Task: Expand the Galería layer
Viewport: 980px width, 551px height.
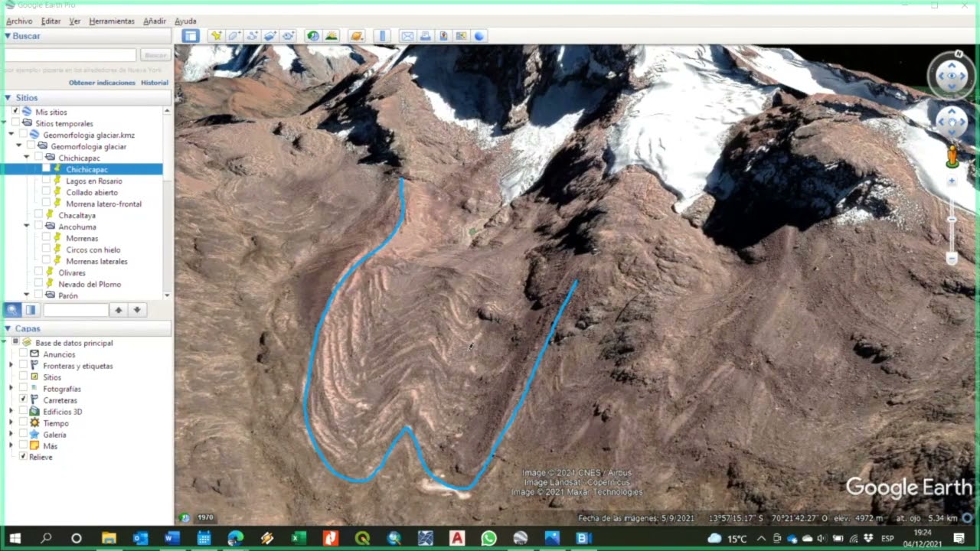Action: coord(11,435)
